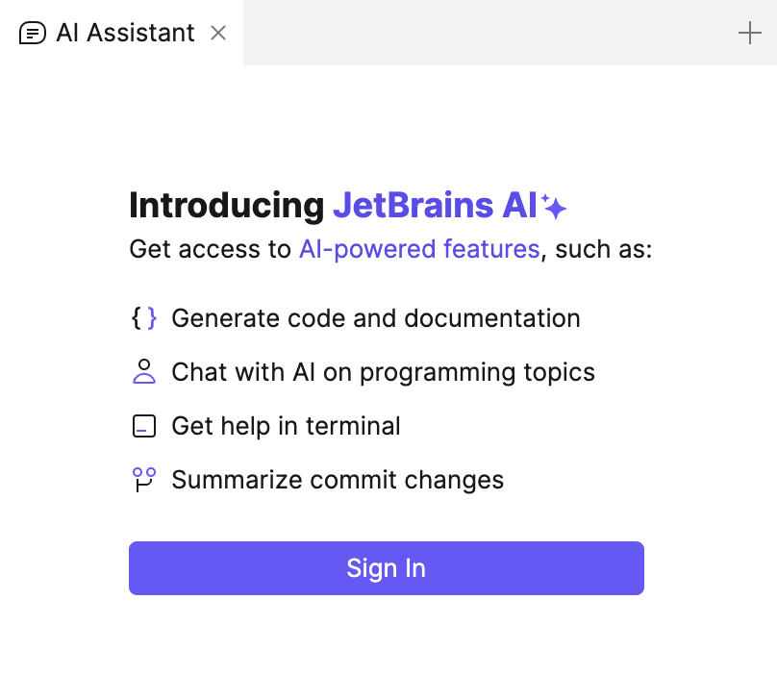Click the curly braces code generation icon
The height and width of the screenshot is (700, 777).
[x=143, y=317]
